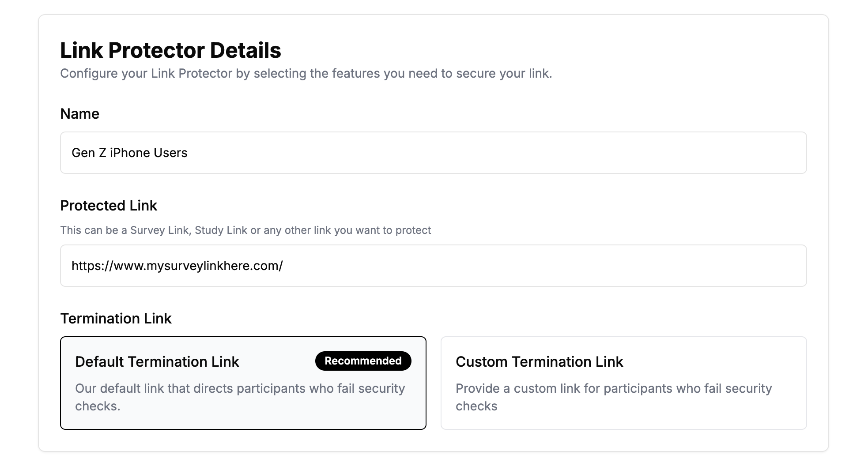Choose the Custom Termination Link option
This screenshot has height=466, width=868.
(623, 383)
